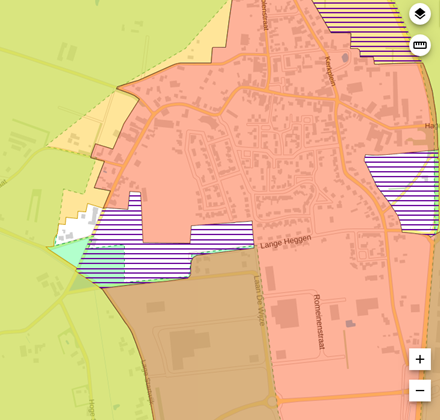
Task: Click the Romeinenstraat street label
Action: 319,321
